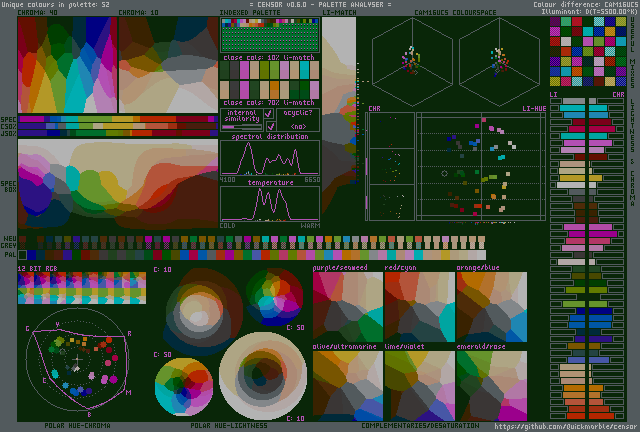Click the temperature cold-warm graph
The height and width of the screenshot is (432, 640).
[x=269, y=204]
